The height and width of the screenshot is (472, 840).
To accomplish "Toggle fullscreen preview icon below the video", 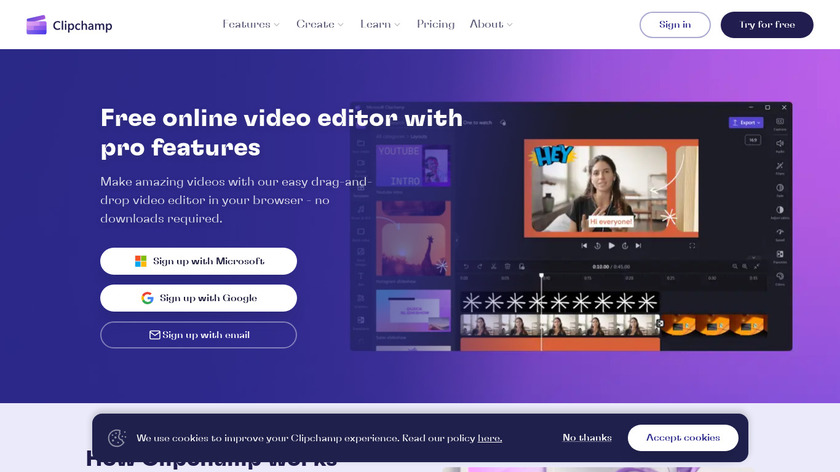I will tap(692, 246).
